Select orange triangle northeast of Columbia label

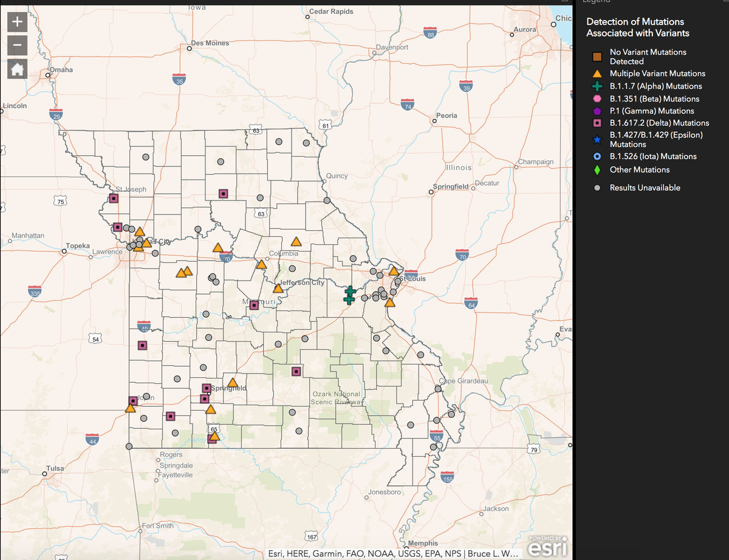tap(296, 242)
